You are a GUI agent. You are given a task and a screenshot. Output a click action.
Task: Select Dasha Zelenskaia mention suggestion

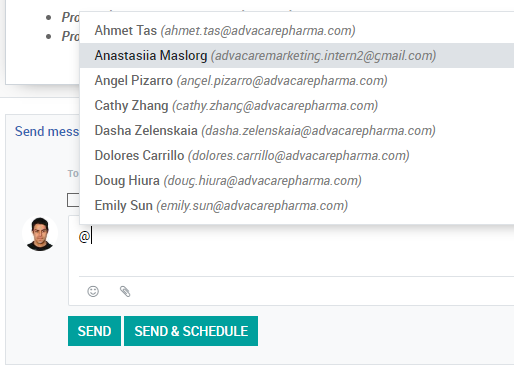click(x=297, y=130)
